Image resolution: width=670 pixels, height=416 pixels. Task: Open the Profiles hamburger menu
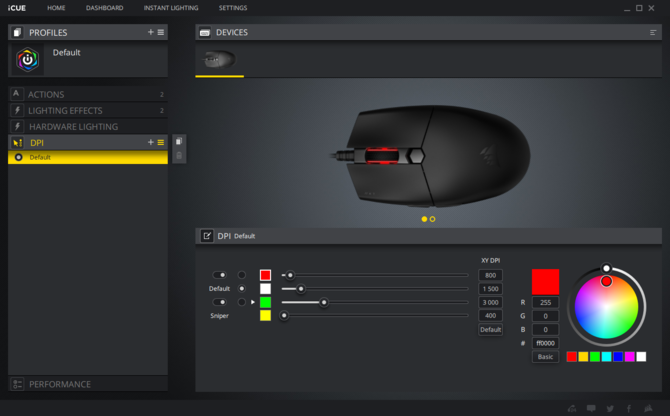pos(161,32)
